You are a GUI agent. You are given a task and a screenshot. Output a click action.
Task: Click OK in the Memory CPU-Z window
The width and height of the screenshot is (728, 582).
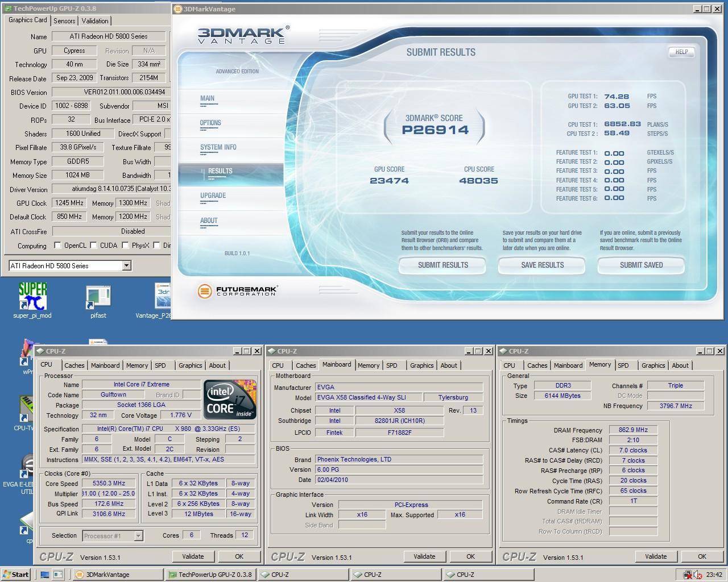[702, 556]
